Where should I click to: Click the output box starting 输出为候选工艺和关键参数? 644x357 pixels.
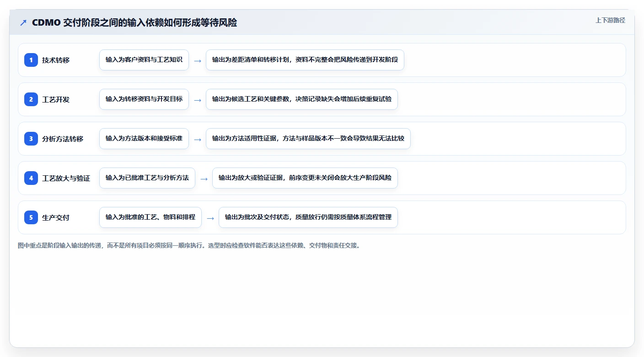(x=302, y=99)
